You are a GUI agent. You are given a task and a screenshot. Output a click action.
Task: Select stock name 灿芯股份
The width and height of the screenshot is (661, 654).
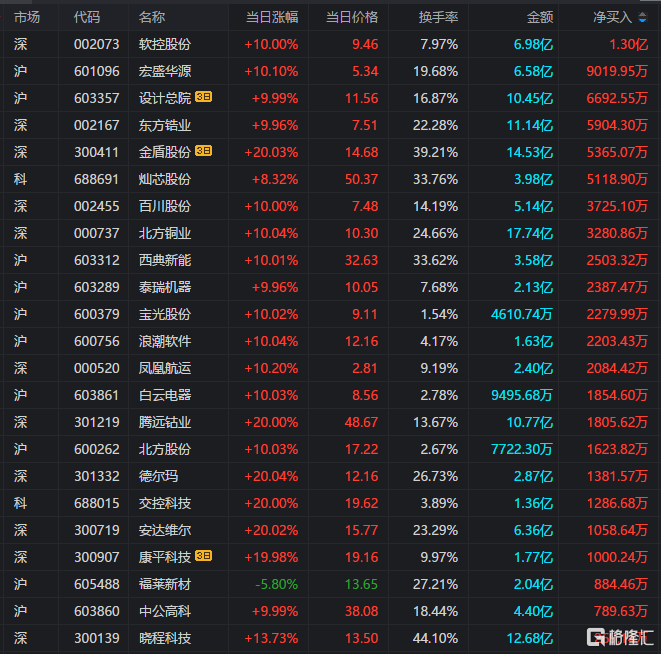(165, 179)
